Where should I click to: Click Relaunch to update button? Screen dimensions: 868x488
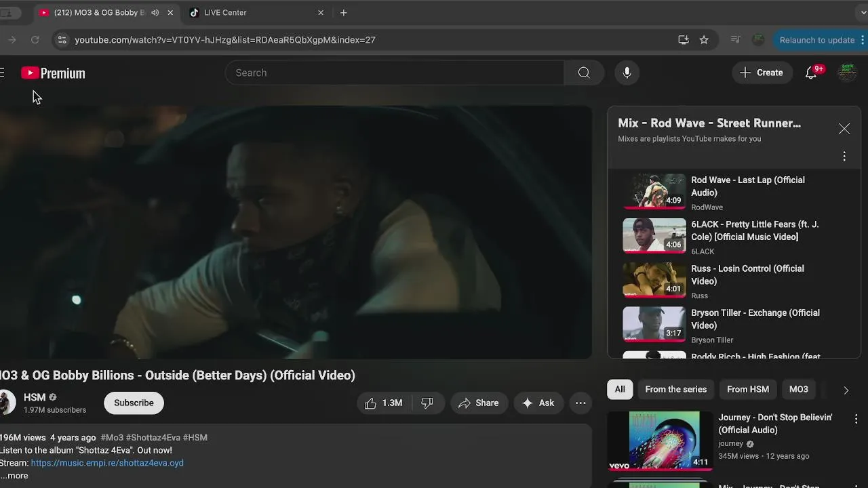pyautogui.click(x=819, y=40)
